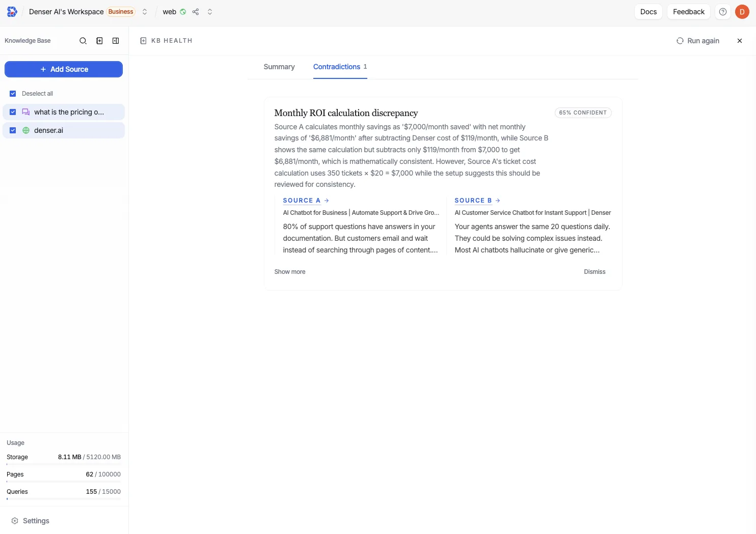Screen dimensions: 756x534
Task: Expand the web project switcher chevron
Action: pyautogui.click(x=210, y=12)
